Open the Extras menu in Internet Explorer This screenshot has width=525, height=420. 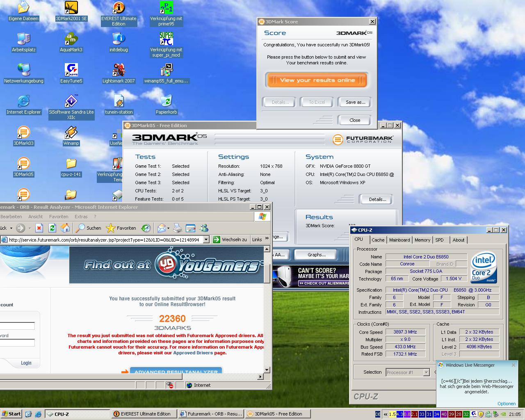[81, 217]
